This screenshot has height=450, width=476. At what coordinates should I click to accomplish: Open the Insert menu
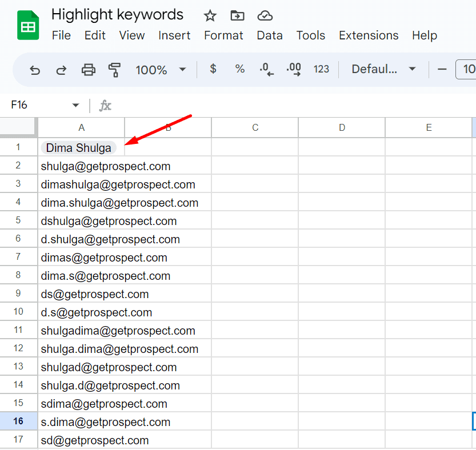click(x=174, y=35)
